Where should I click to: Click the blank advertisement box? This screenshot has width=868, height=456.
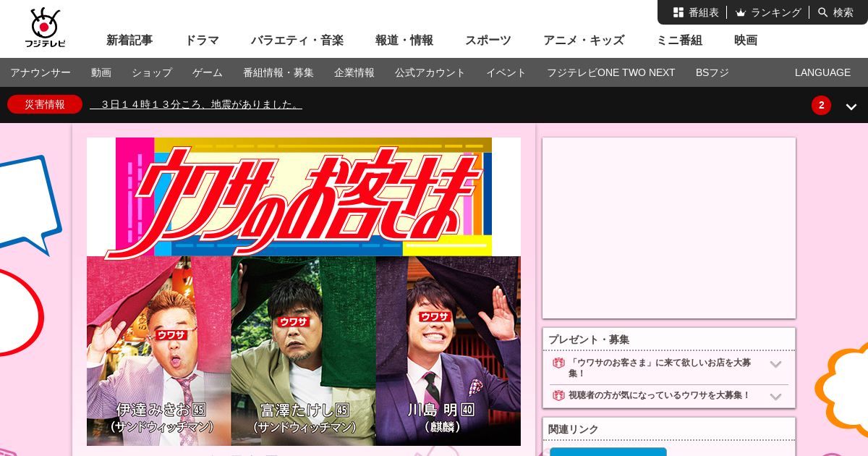[669, 228]
